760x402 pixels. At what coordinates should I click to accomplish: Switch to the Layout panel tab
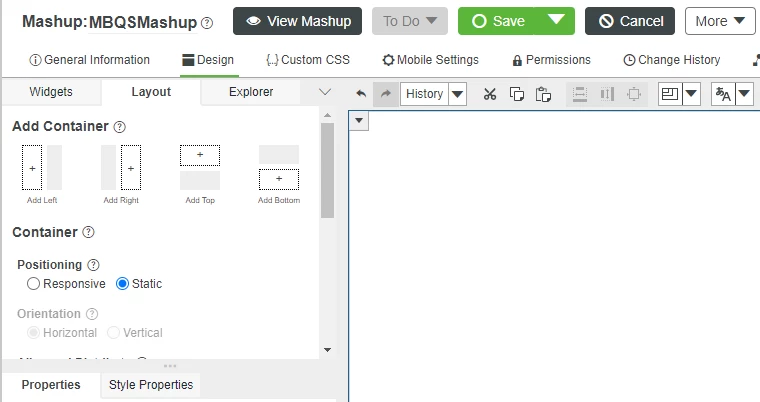pyautogui.click(x=151, y=92)
